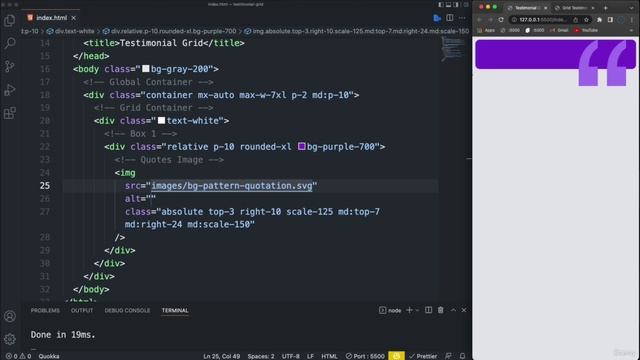Viewport: 640px width, 360px height.
Task: Open the Gmail bookmark
Action: pyautogui.click(x=559, y=30)
